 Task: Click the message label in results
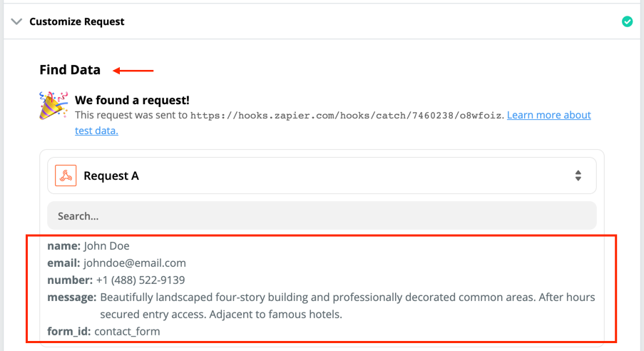pos(72,297)
